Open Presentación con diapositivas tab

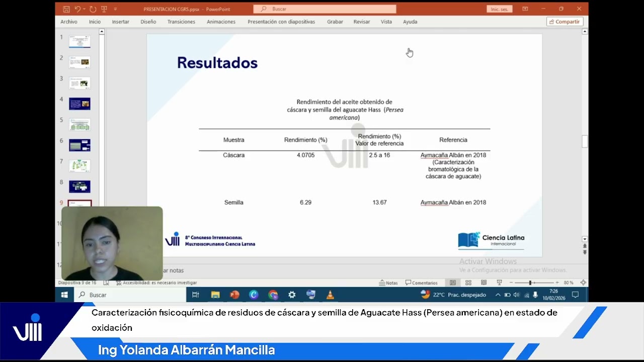(x=281, y=22)
